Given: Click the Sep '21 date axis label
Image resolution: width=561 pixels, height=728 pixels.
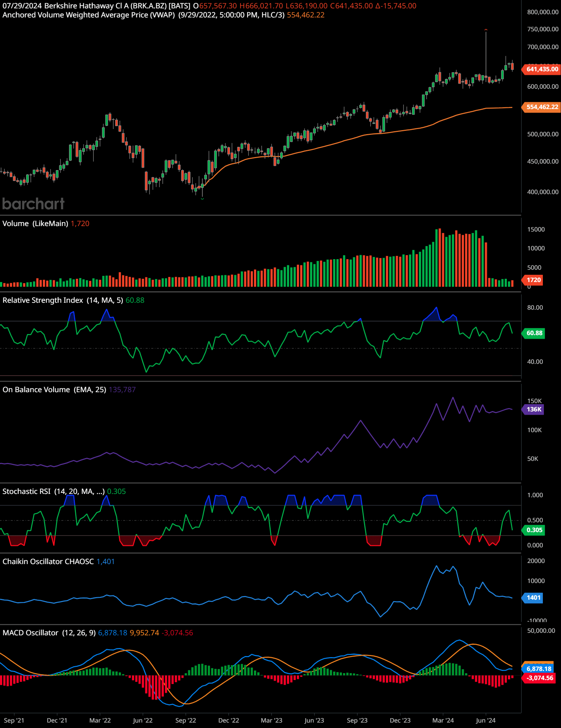Looking at the screenshot, I should tap(14, 720).
